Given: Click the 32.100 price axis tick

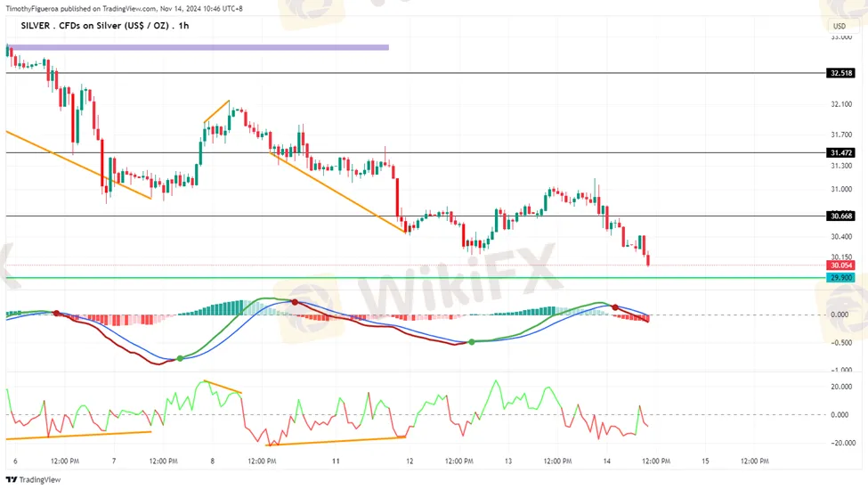Looking at the screenshot, I should [x=841, y=104].
